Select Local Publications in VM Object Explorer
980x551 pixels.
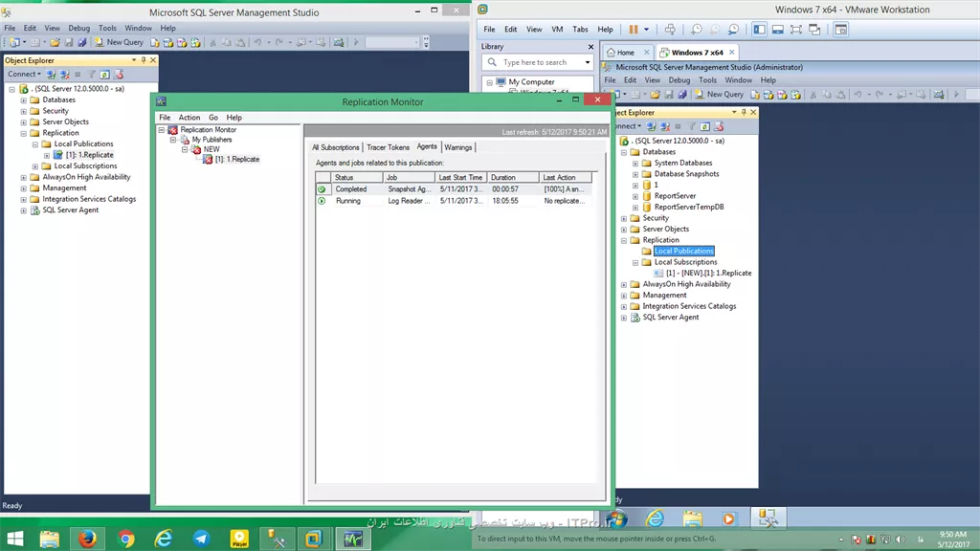tap(683, 252)
